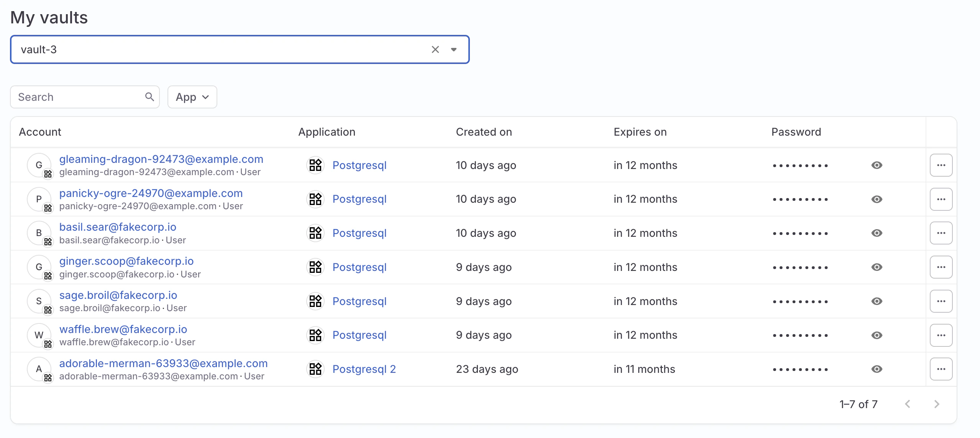Open the vault selector dropdown arrow
This screenshot has width=980, height=438.
[454, 49]
